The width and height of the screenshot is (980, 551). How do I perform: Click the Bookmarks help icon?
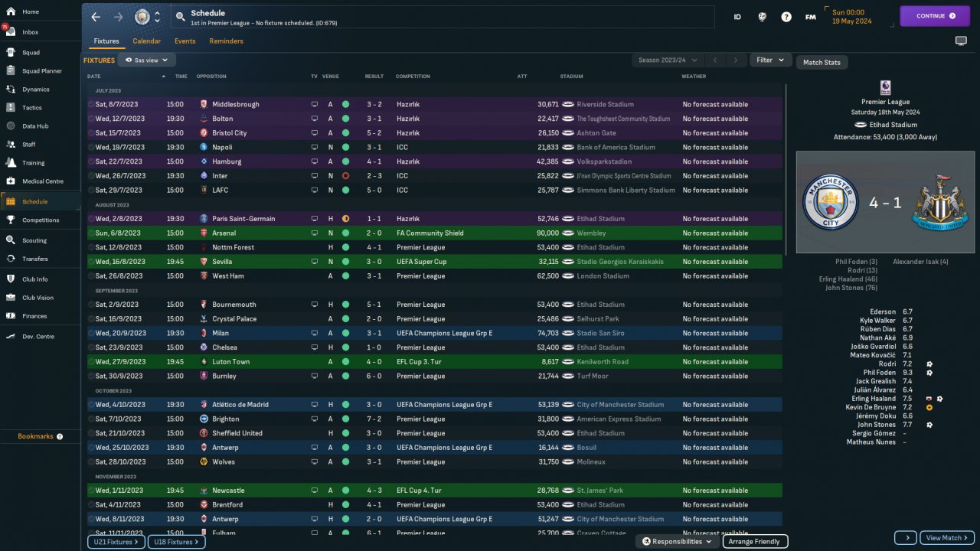pos(60,436)
